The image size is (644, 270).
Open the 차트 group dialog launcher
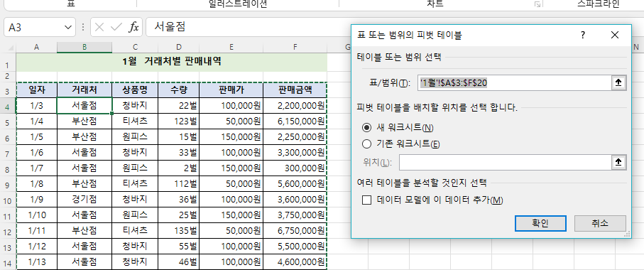[537, 4]
